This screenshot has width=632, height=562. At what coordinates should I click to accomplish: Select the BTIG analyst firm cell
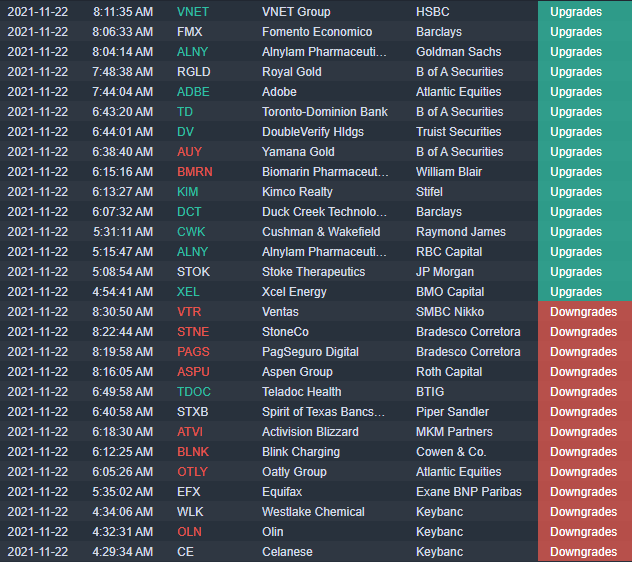click(430, 392)
